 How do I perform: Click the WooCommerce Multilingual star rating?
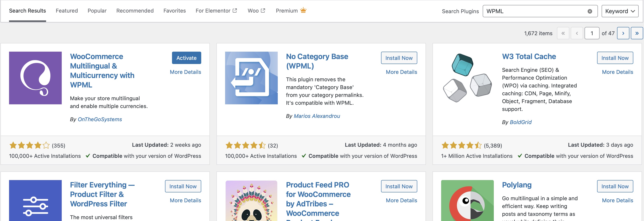29,145
